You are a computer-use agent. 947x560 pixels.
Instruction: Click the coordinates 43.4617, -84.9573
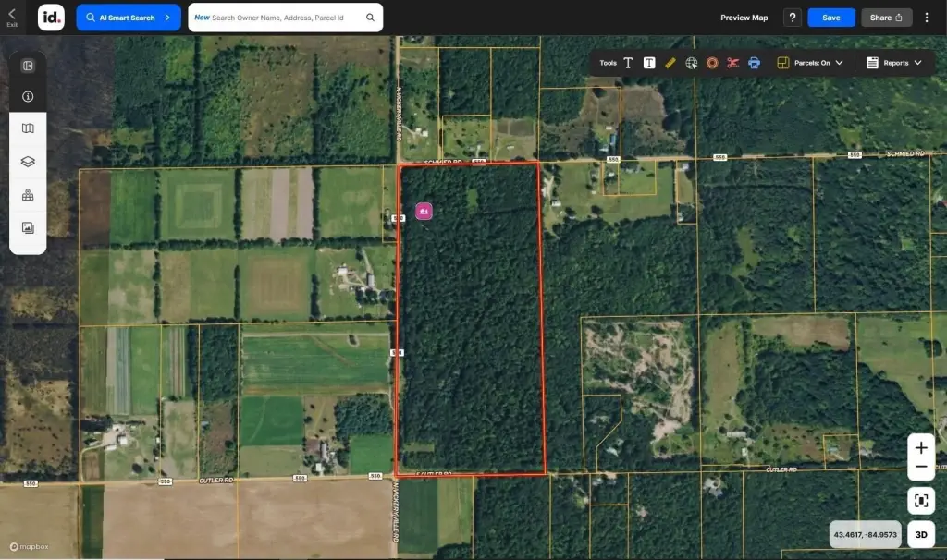click(x=865, y=535)
